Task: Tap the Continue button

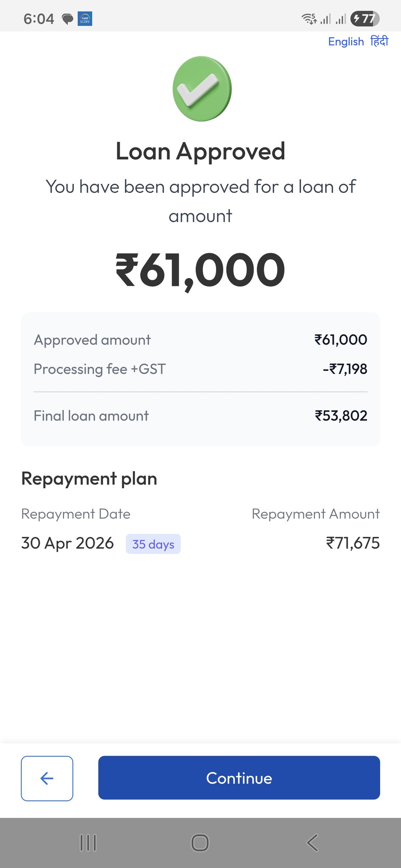Action: (x=239, y=778)
